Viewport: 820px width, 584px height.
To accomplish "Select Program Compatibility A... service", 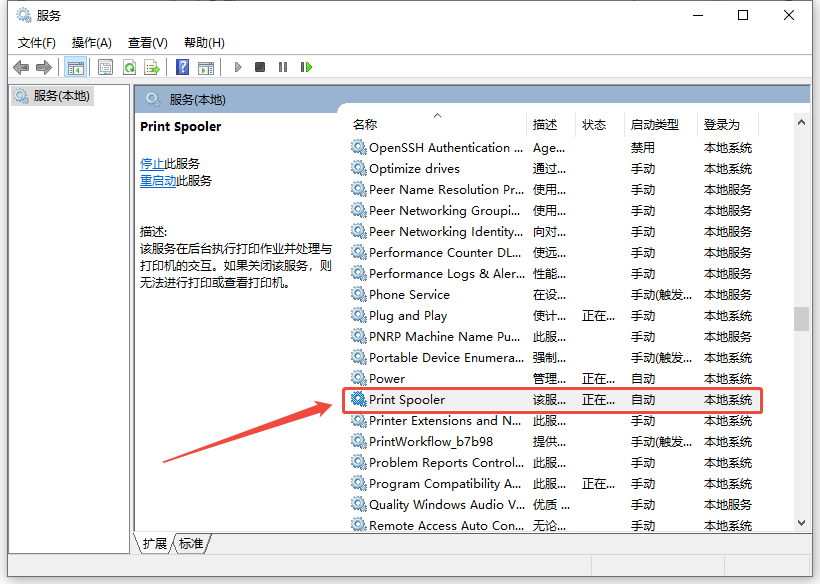I will [x=552, y=484].
